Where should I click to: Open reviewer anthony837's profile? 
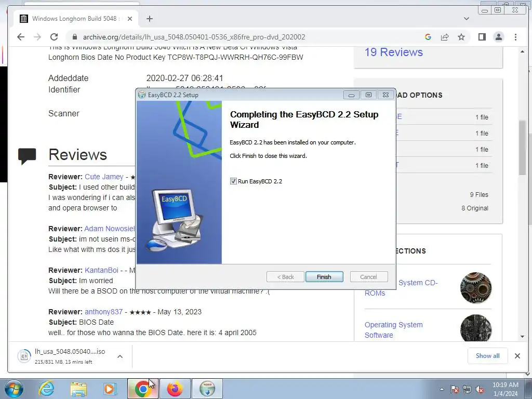(103, 312)
